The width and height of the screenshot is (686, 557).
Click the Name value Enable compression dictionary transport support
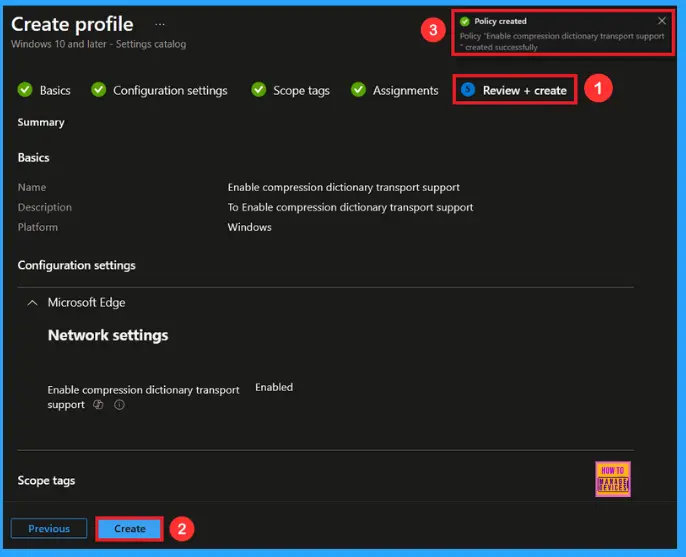(343, 187)
